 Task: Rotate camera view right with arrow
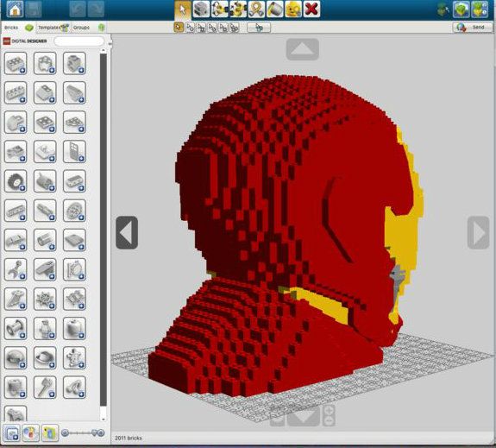(478, 233)
